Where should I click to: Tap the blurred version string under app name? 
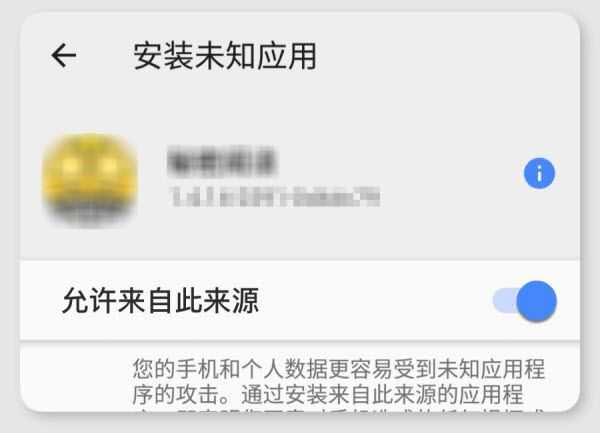point(276,196)
